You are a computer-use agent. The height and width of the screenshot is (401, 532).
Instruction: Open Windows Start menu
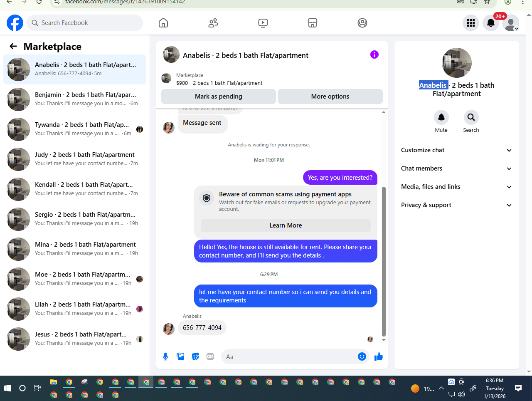(x=7, y=388)
